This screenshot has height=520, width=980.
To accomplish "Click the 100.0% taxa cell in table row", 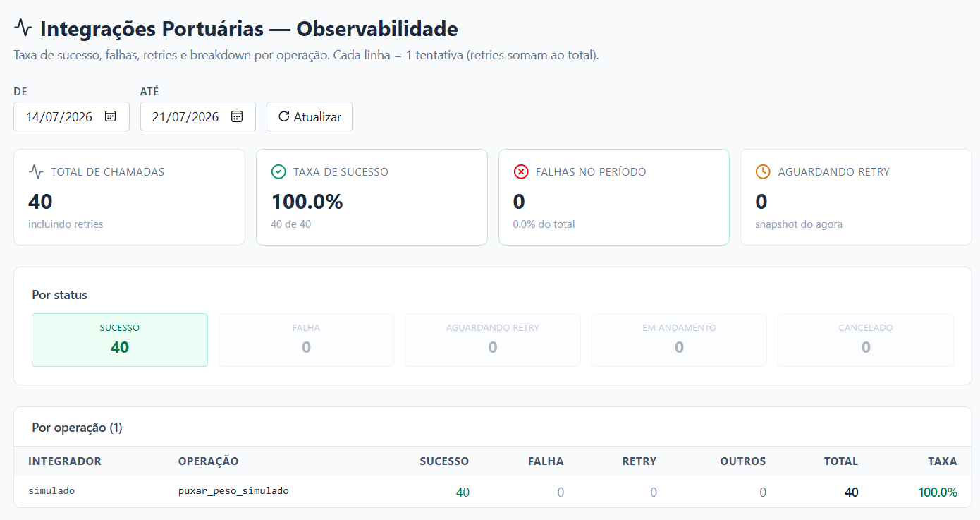I will click(938, 492).
